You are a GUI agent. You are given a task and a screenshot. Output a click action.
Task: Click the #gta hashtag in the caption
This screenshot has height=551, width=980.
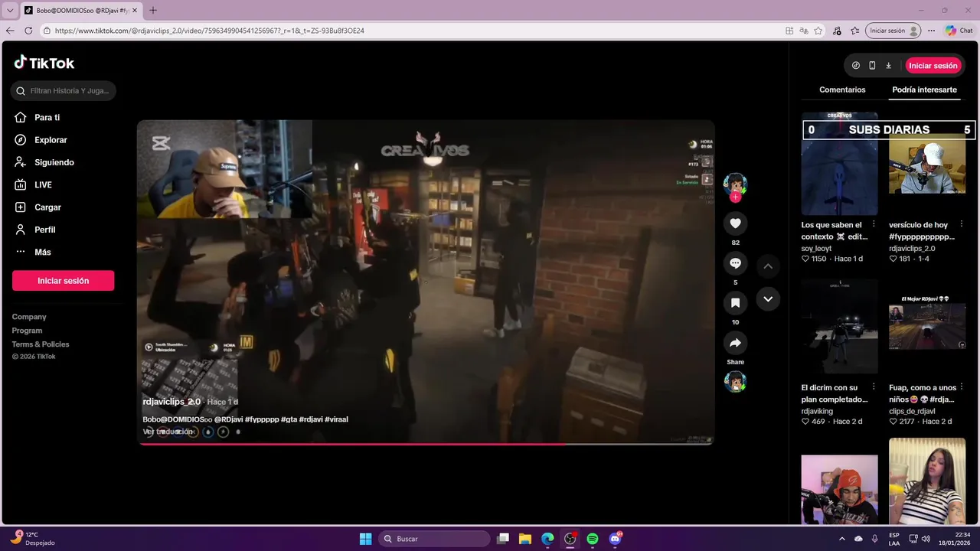tap(289, 419)
